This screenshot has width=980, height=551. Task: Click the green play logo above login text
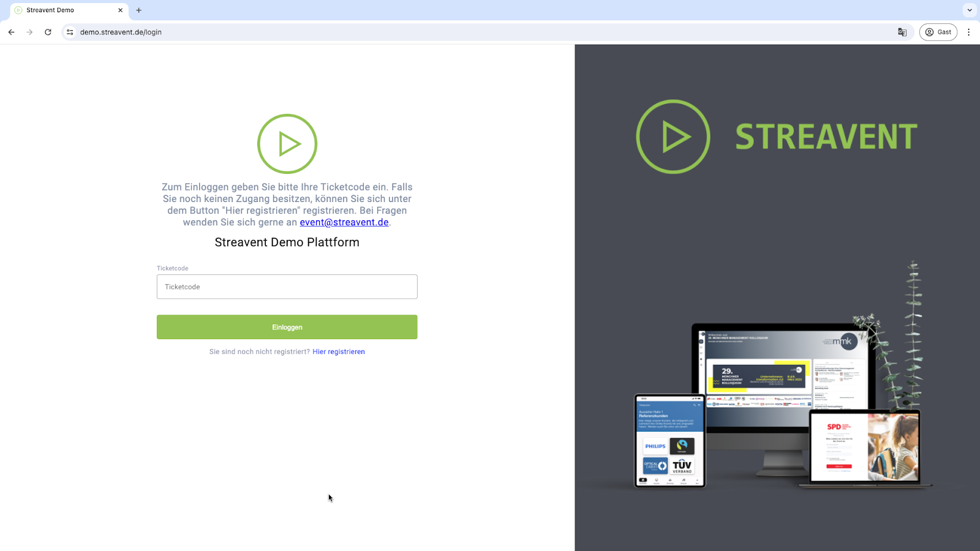[287, 144]
